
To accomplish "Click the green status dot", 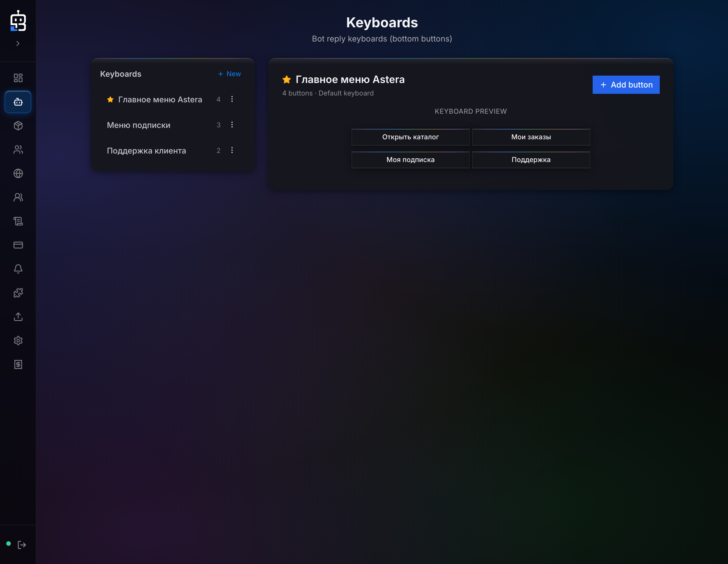I will (9, 544).
